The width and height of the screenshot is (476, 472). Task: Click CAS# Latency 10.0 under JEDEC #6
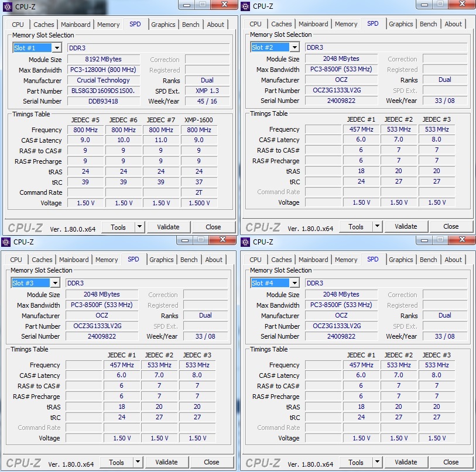click(124, 140)
